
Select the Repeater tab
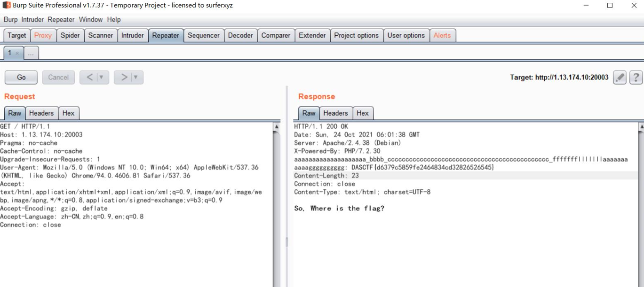[166, 35]
